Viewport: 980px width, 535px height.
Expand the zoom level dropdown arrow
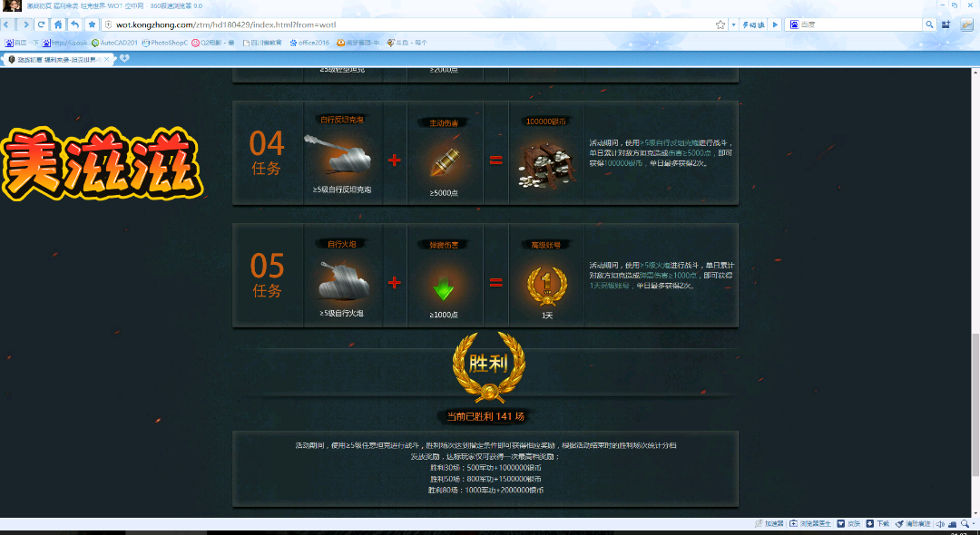click(974, 524)
